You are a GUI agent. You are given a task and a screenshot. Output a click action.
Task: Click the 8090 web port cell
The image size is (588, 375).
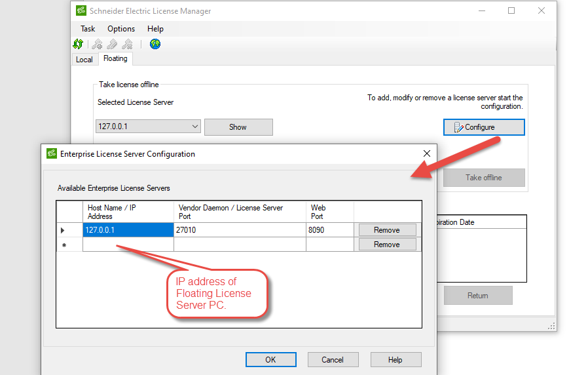[x=330, y=230]
